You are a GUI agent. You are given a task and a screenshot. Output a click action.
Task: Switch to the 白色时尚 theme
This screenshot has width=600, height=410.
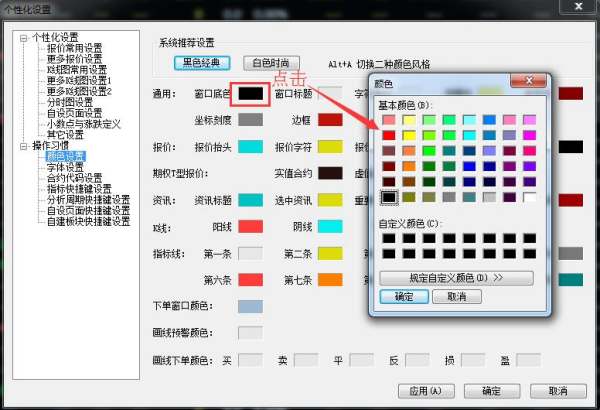271,62
